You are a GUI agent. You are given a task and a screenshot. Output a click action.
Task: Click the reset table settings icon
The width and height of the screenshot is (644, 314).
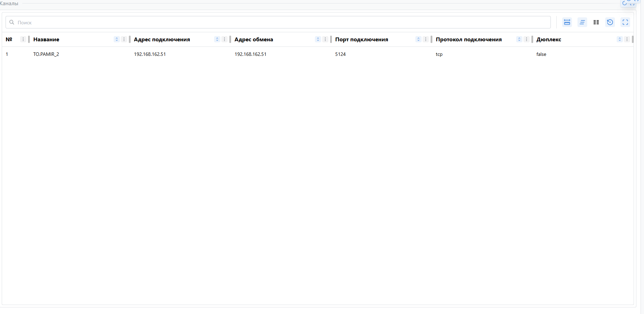610,22
